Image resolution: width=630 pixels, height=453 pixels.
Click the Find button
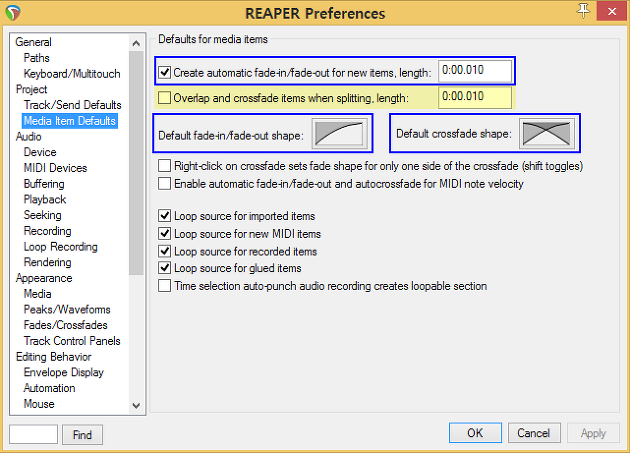tap(82, 435)
